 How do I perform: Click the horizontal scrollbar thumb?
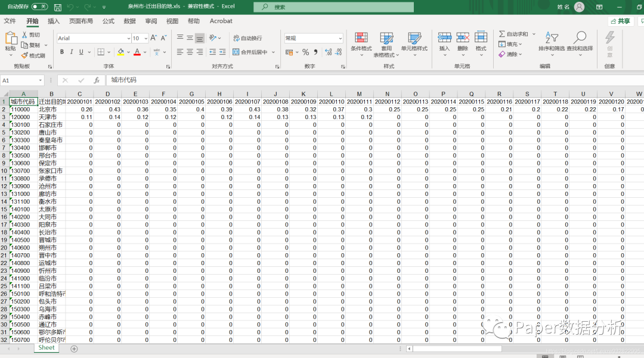click(457, 348)
